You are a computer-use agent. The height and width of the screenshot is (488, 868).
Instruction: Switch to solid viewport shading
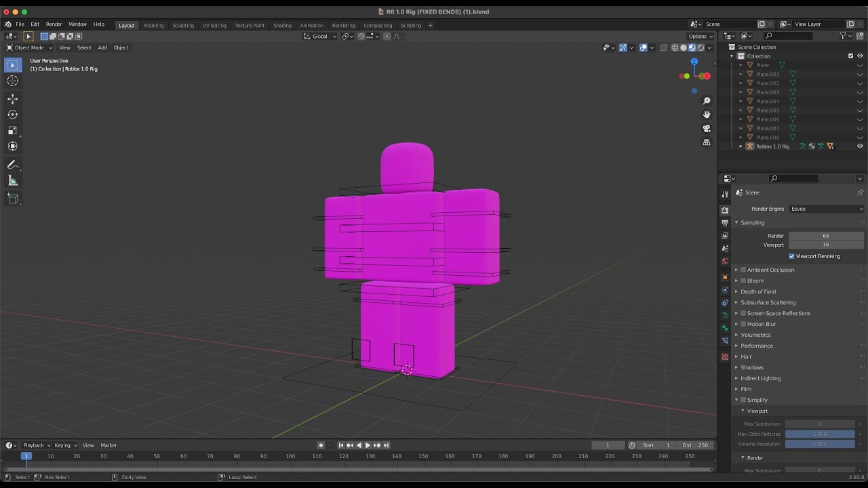click(683, 47)
